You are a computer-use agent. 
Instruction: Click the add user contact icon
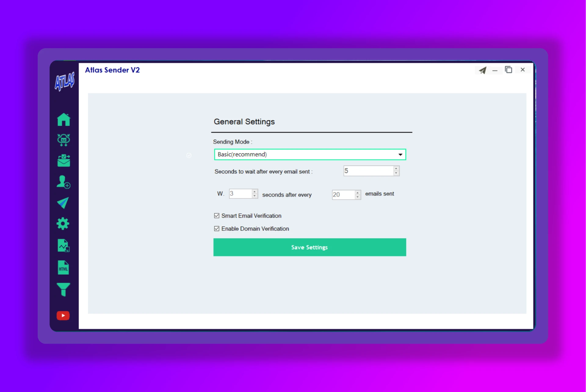[x=63, y=182]
